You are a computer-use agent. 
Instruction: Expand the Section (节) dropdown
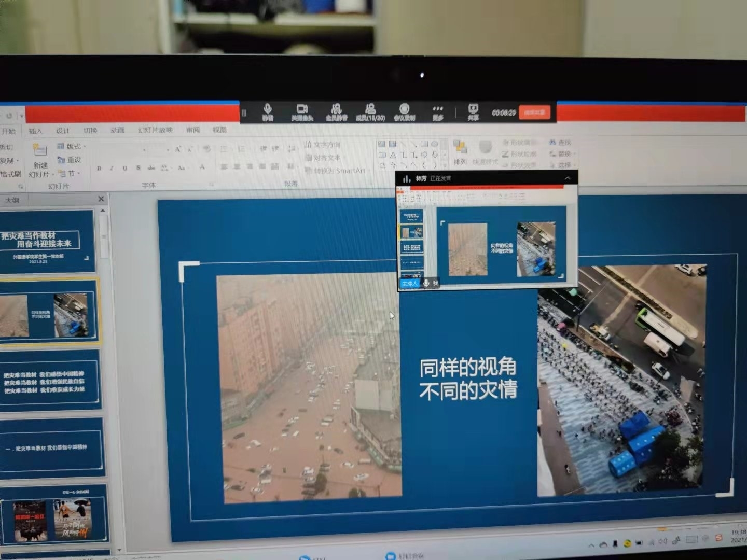tap(70, 174)
